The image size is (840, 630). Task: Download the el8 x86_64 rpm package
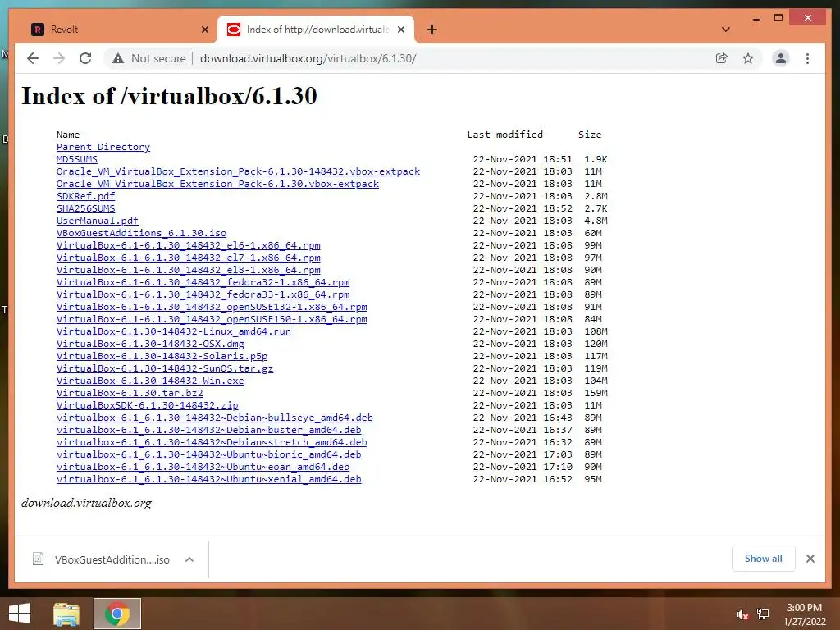(189, 270)
